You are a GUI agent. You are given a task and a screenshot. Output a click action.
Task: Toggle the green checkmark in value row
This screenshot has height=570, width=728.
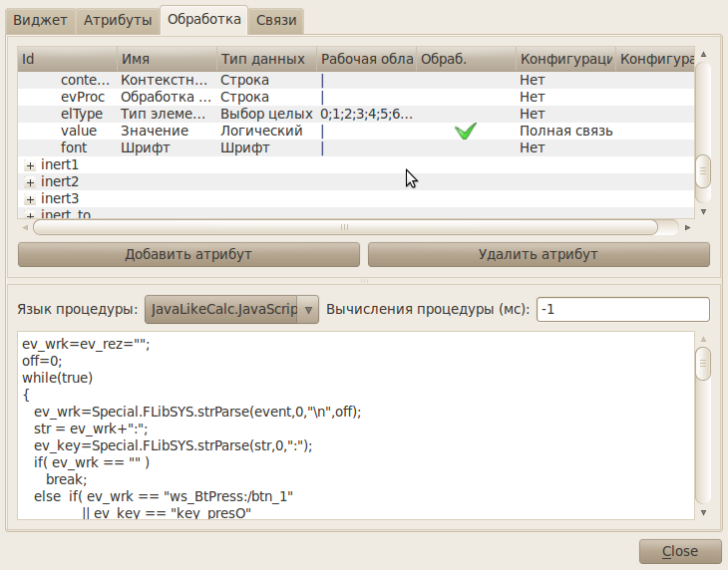click(x=465, y=132)
